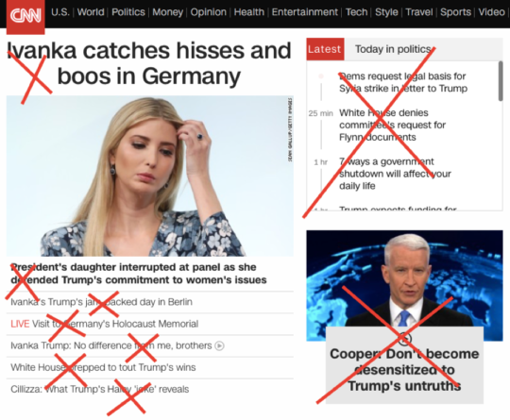Open Dems request legal basis story

click(x=403, y=82)
